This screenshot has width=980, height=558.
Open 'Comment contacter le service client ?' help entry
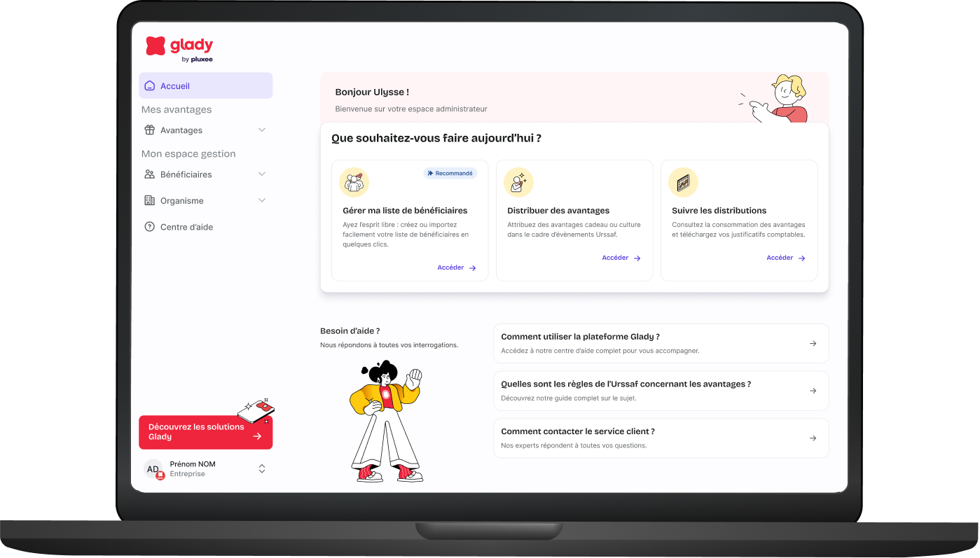coord(661,437)
